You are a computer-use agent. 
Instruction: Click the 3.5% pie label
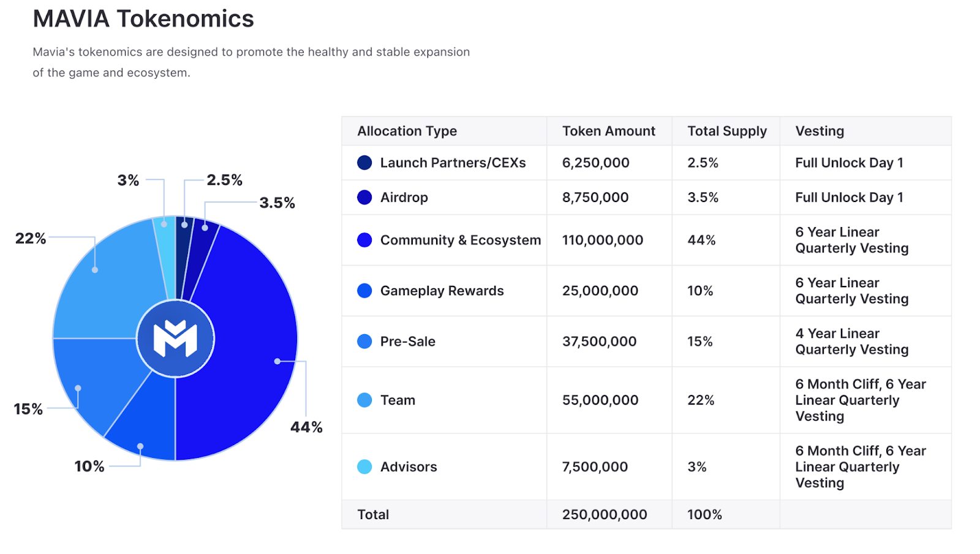click(x=277, y=203)
